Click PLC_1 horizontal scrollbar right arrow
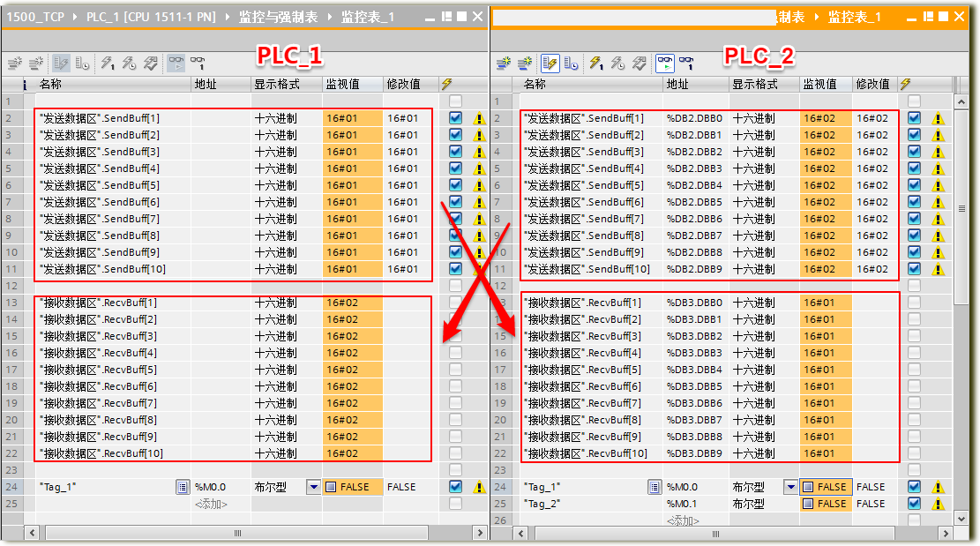Viewport: 980px width, 546px height. pos(480,533)
